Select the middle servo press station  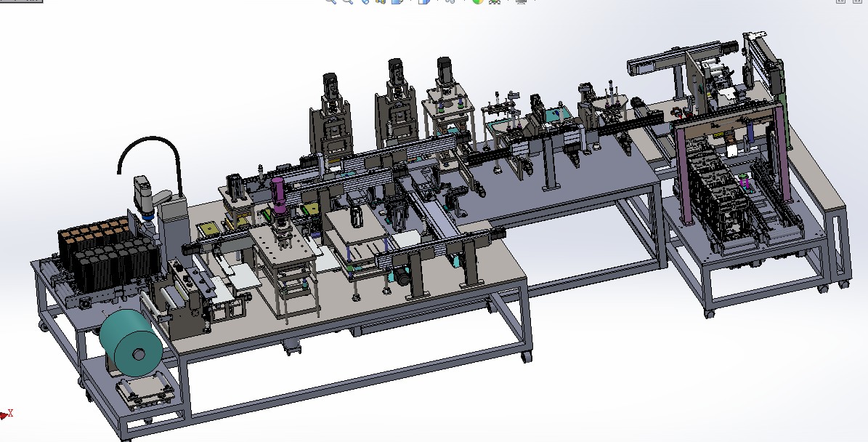coord(396,103)
